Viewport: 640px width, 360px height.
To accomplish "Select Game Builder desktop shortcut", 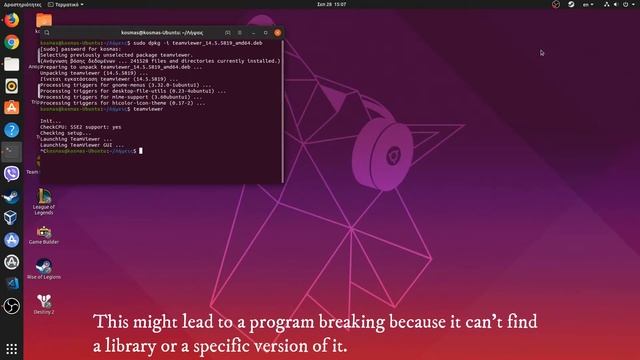I will (44, 235).
